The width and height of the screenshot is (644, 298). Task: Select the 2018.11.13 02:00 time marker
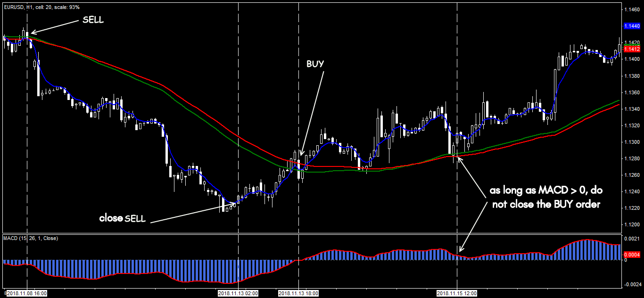tap(238, 293)
